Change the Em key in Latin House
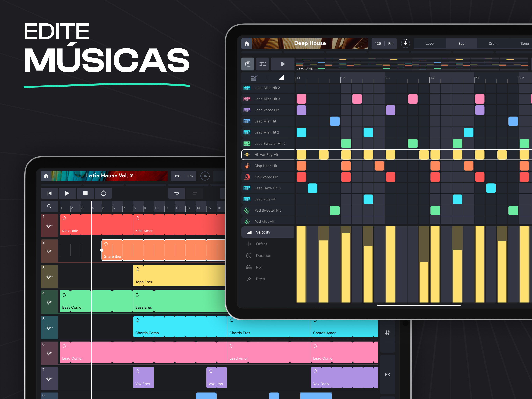532x399 pixels. [190, 176]
